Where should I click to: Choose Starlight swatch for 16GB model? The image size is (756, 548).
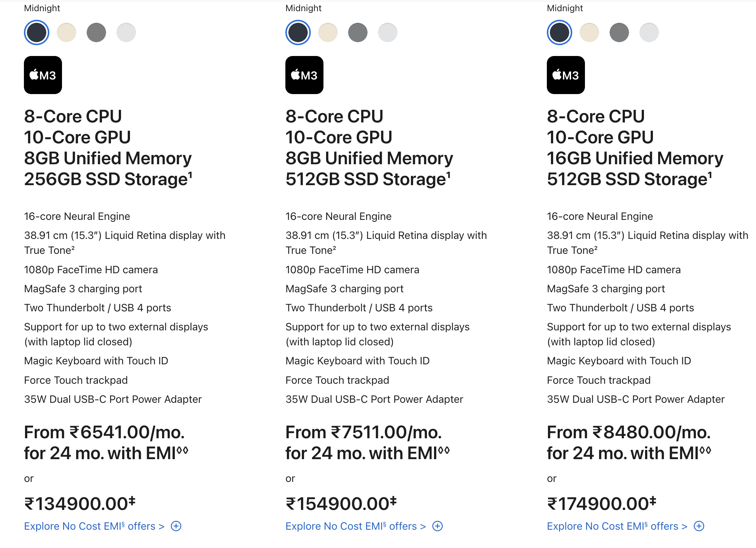[x=589, y=32]
